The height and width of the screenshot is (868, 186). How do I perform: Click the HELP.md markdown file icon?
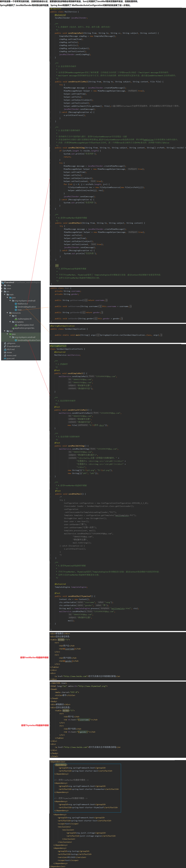5,349
